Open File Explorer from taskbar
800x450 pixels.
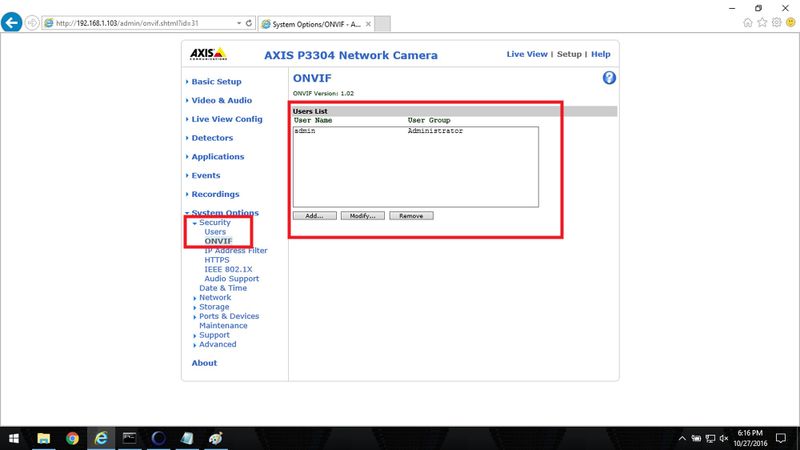(x=43, y=438)
